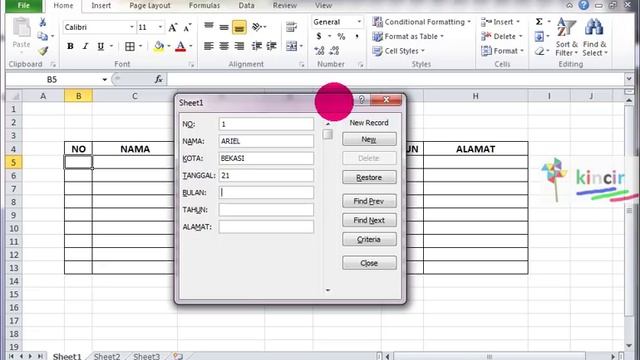Set Top Align for cell
This screenshot has height=360, width=640.
pyautogui.click(x=209, y=27)
